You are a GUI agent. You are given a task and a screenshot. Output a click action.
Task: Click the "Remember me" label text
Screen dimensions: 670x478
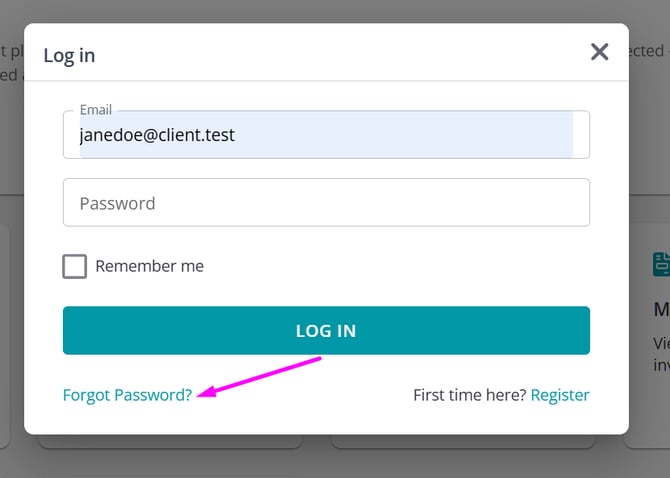point(149,266)
